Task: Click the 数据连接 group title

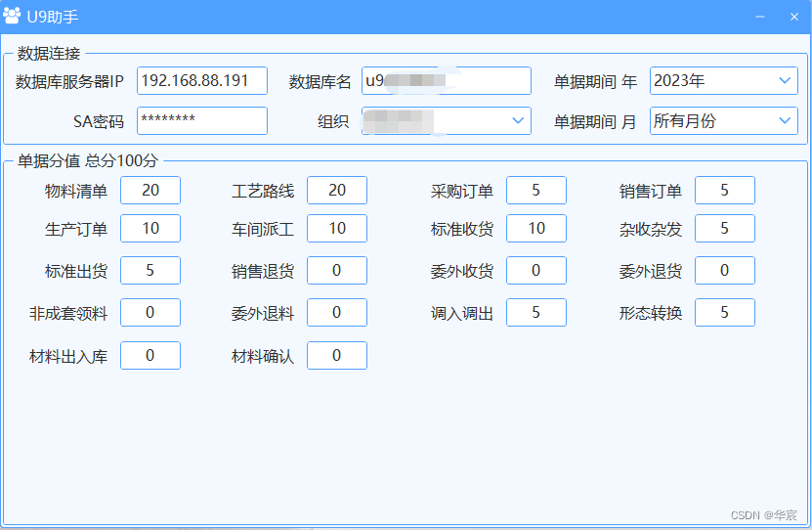Action: 49,53
